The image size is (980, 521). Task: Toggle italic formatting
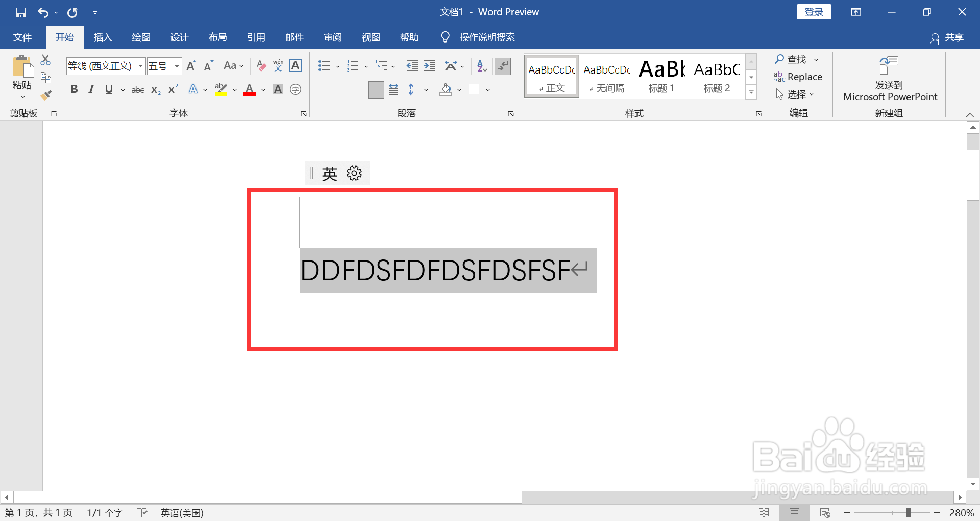(91, 90)
